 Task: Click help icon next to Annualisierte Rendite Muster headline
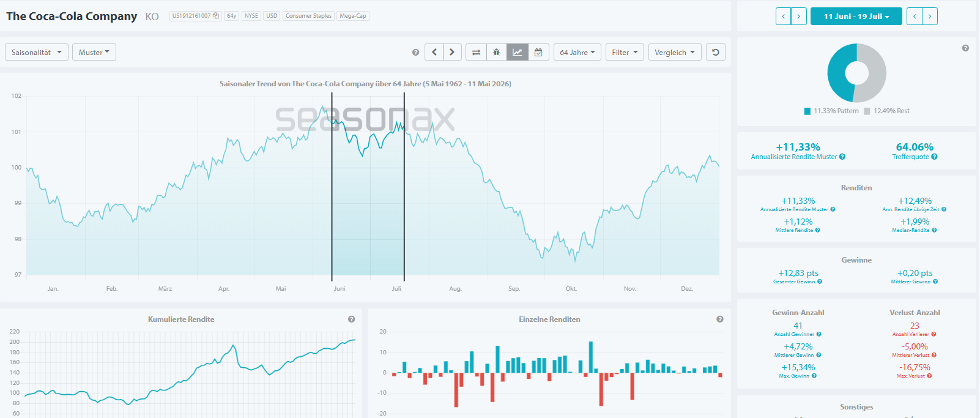(842, 157)
